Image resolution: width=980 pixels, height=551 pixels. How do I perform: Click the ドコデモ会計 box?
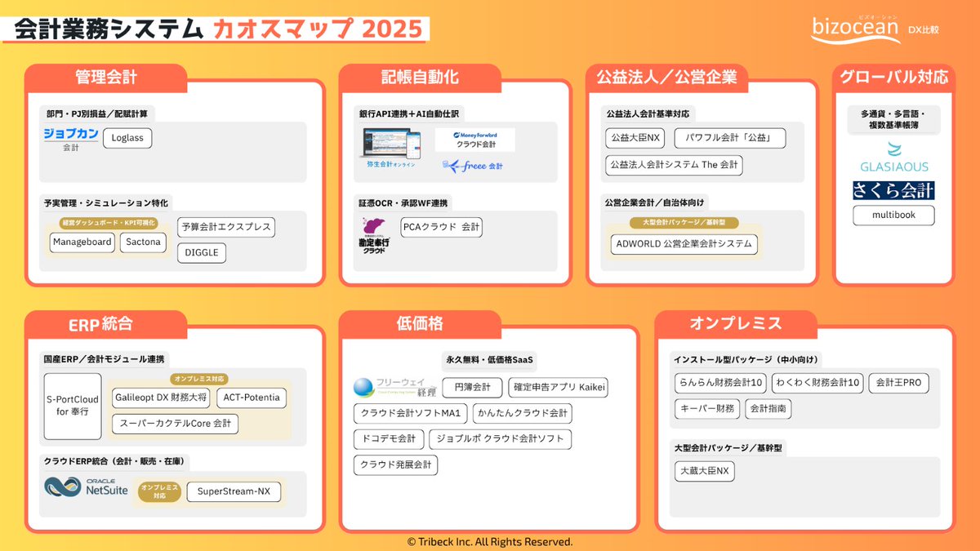click(x=388, y=439)
